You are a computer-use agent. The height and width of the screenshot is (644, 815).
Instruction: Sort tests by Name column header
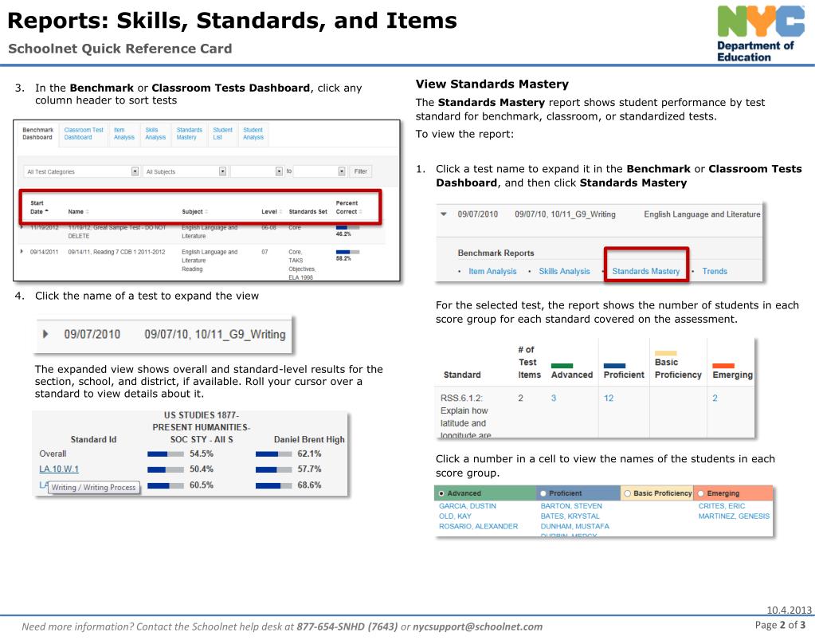pyautogui.click(x=78, y=212)
